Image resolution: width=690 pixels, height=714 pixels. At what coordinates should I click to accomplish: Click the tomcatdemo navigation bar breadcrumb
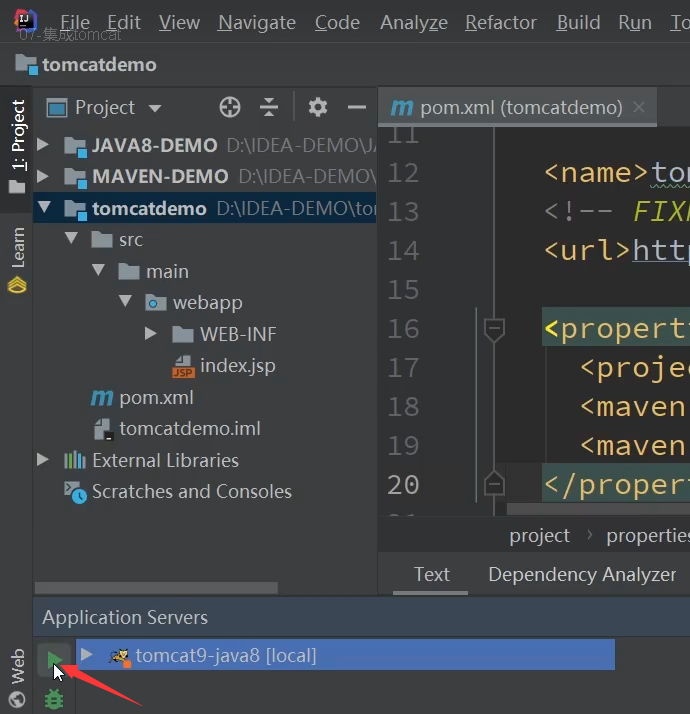click(99, 65)
